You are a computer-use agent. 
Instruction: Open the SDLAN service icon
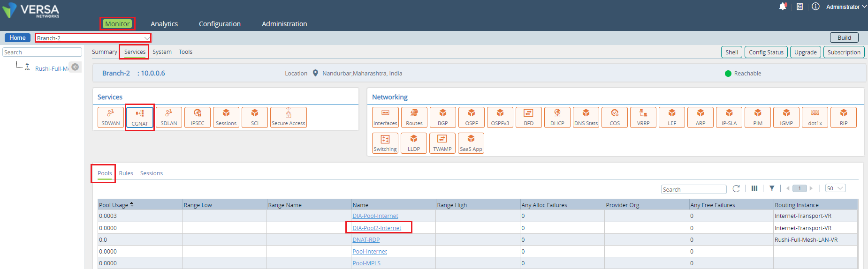169,117
